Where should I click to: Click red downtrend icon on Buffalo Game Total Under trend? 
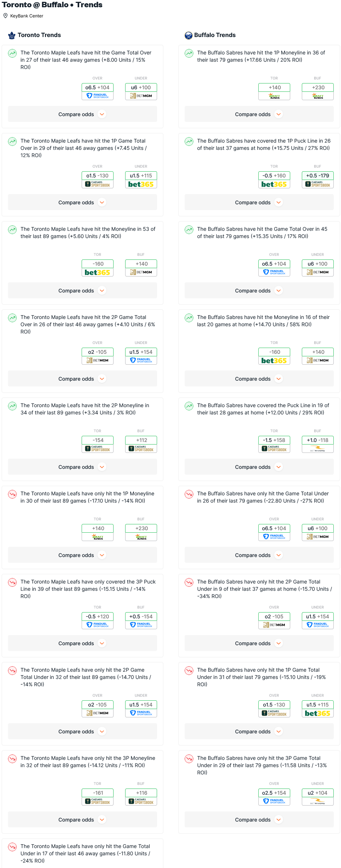tap(189, 494)
